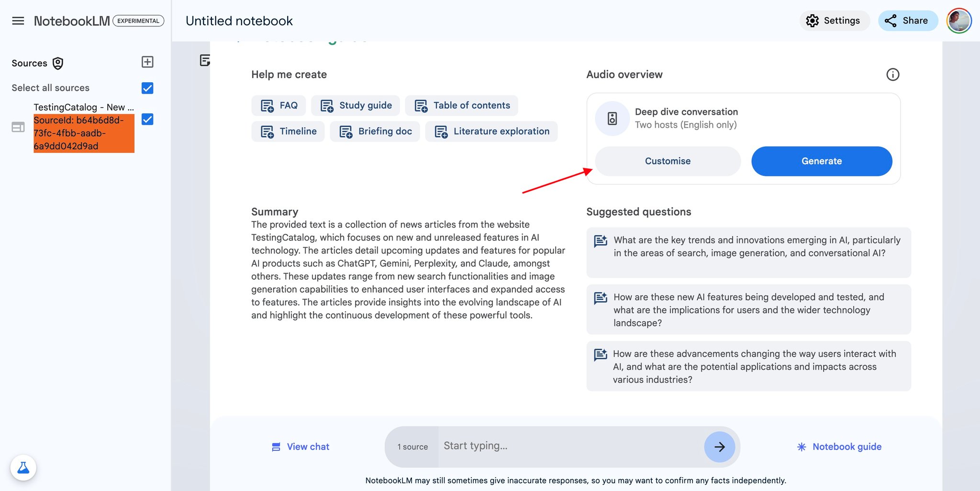The height and width of the screenshot is (491, 980).
Task: Open Settings
Action: 834,21
